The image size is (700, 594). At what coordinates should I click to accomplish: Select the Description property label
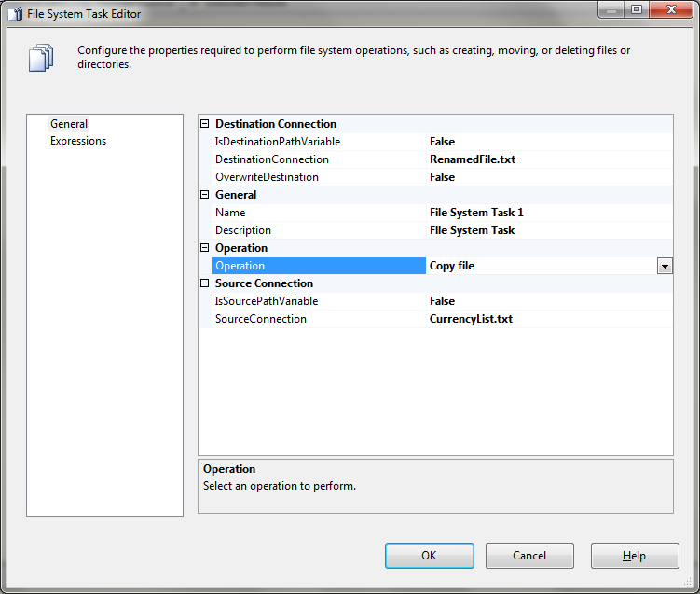coord(243,230)
